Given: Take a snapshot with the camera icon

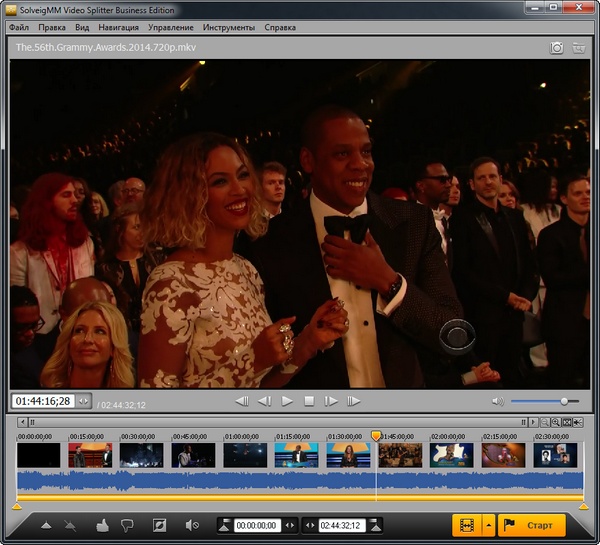Looking at the screenshot, I should pyautogui.click(x=557, y=47).
